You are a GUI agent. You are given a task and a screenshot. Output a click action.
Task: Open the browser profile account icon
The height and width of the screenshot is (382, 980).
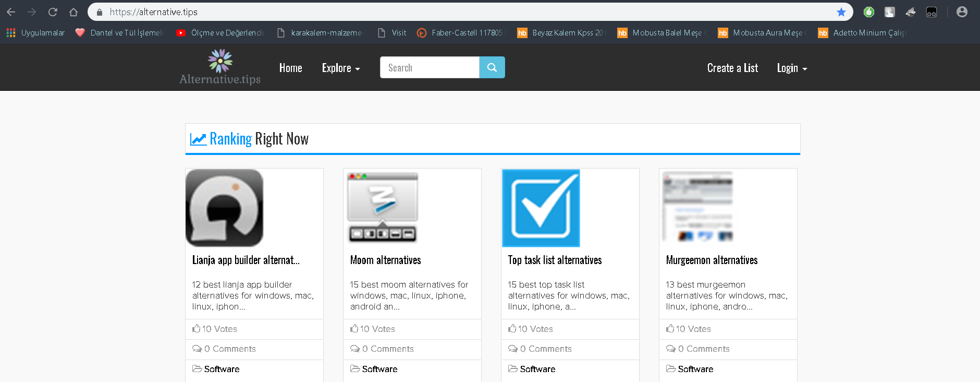pyautogui.click(x=962, y=12)
